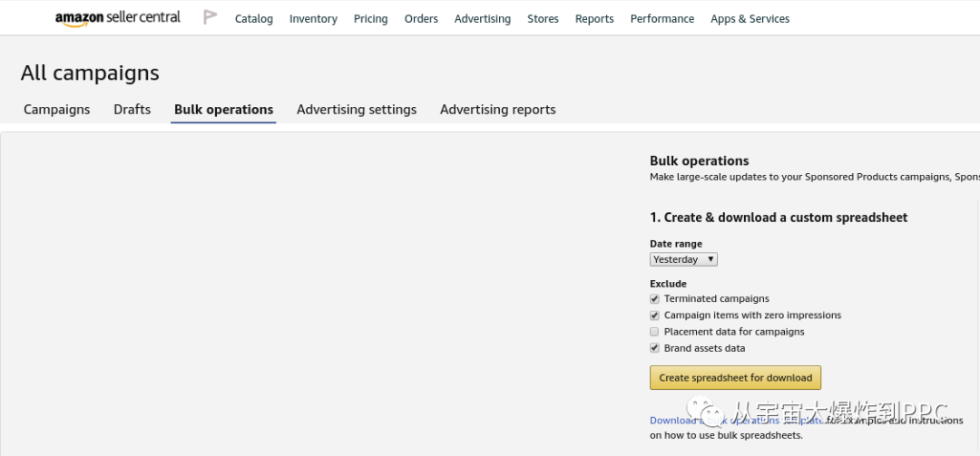The width and height of the screenshot is (980, 456).
Task: Open the Stores menu
Action: click(543, 19)
